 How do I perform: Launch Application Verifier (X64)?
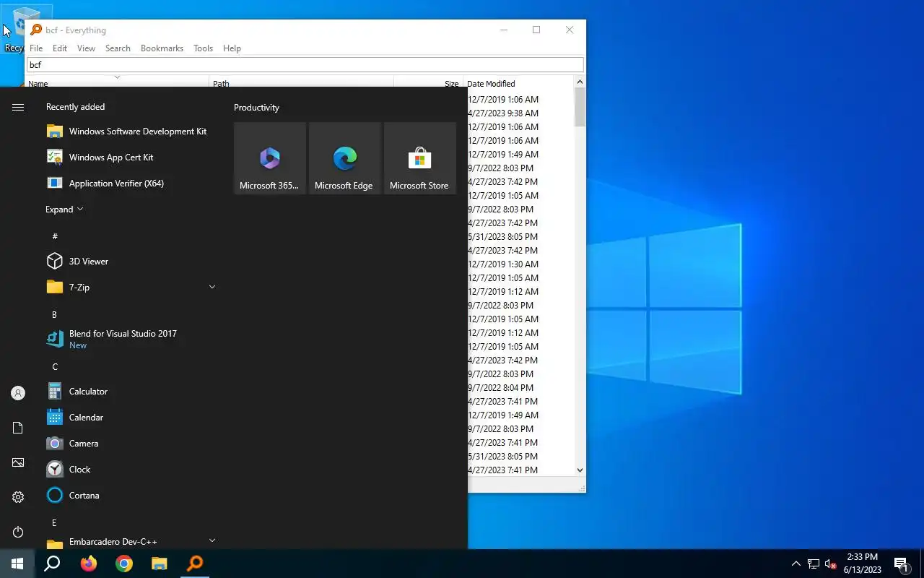(x=130, y=184)
